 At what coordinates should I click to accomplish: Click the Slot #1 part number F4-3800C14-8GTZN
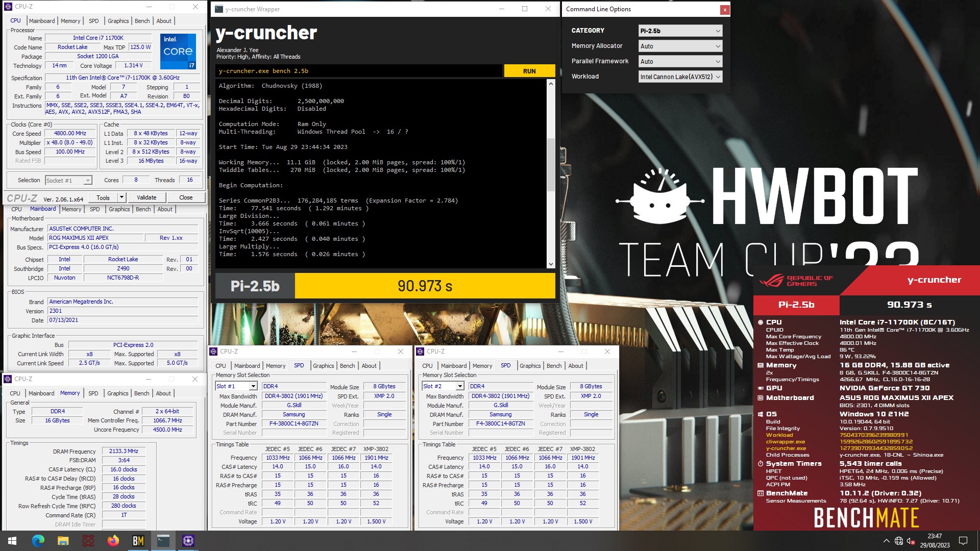point(294,424)
